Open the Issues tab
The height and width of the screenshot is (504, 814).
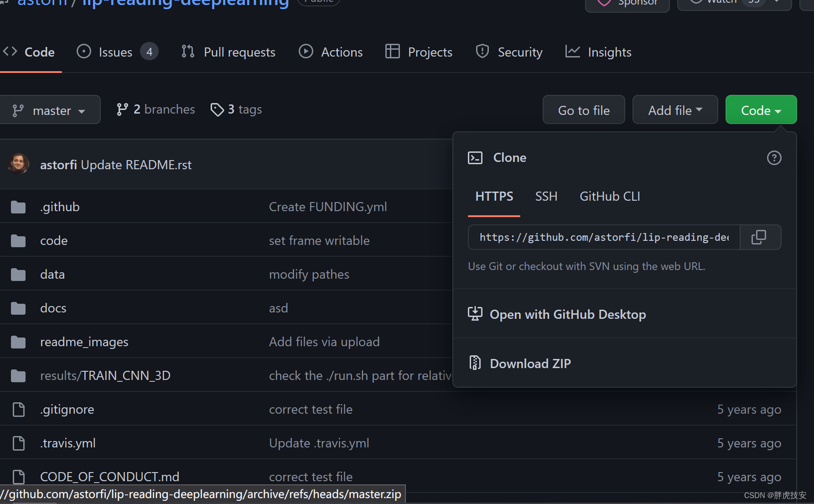(x=117, y=52)
